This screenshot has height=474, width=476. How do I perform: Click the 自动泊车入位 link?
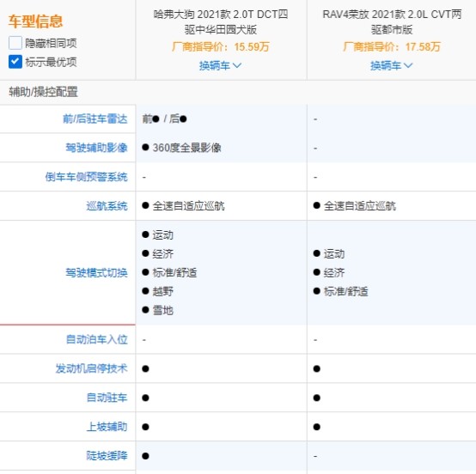click(96, 339)
